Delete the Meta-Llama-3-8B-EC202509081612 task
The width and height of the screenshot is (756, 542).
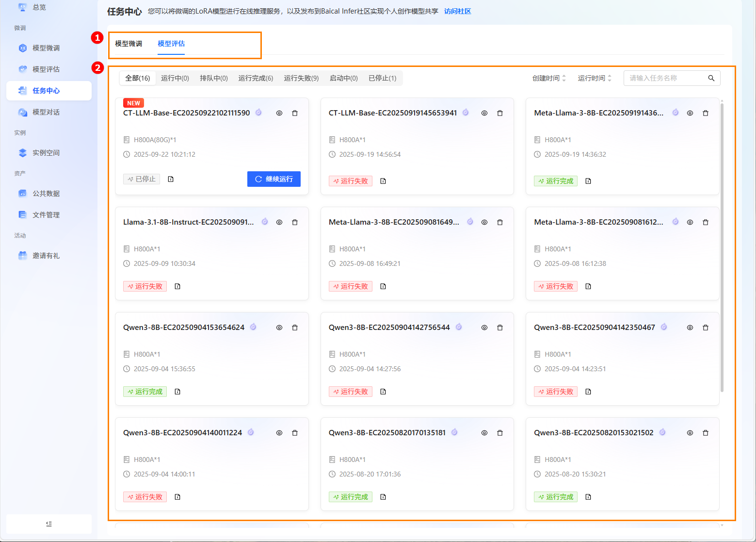706,222
